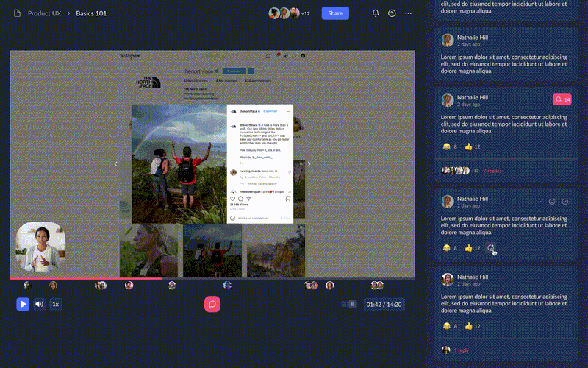The height and width of the screenshot is (368, 588).
Task: Toggle the pause marker beside the timecode
Action: coord(353,304)
